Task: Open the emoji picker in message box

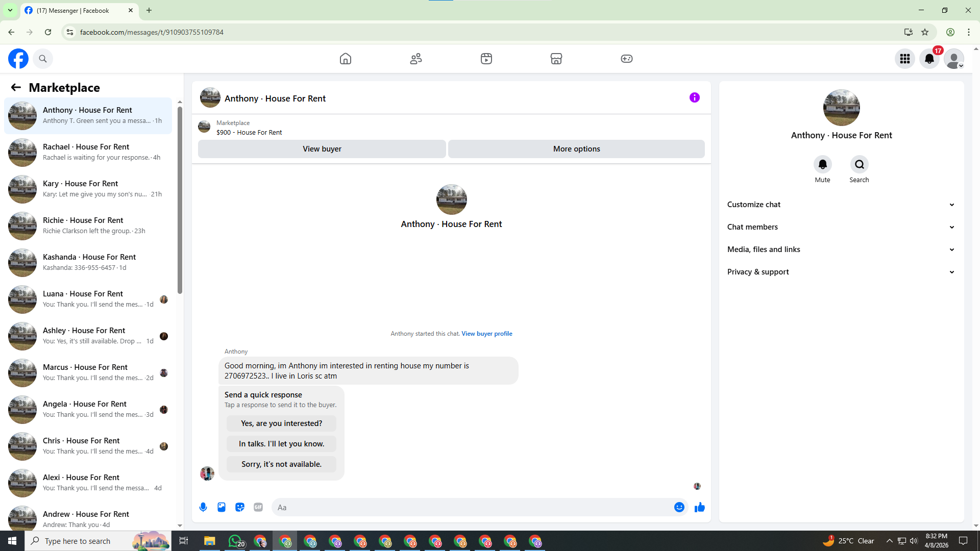Action: (679, 507)
